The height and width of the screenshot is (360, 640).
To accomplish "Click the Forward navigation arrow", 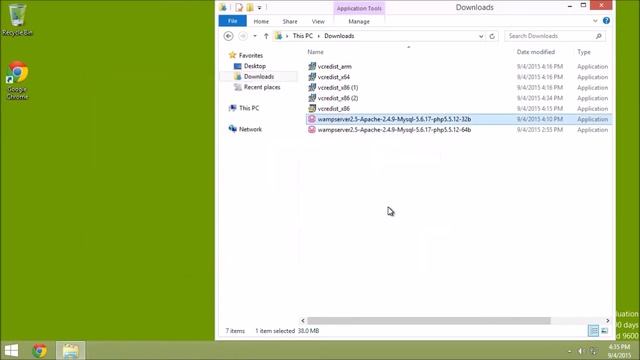I will click(x=243, y=36).
